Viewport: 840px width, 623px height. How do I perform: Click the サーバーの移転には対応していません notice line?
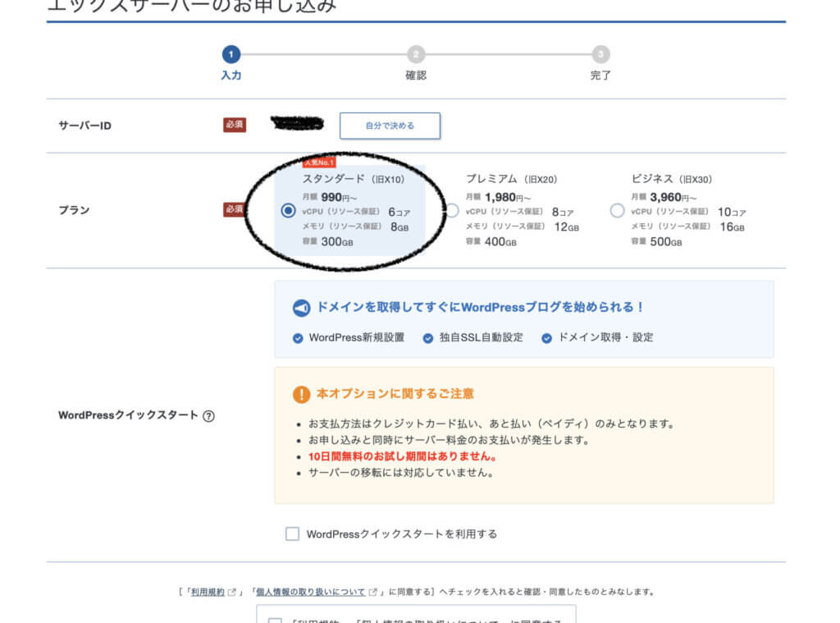(401, 473)
